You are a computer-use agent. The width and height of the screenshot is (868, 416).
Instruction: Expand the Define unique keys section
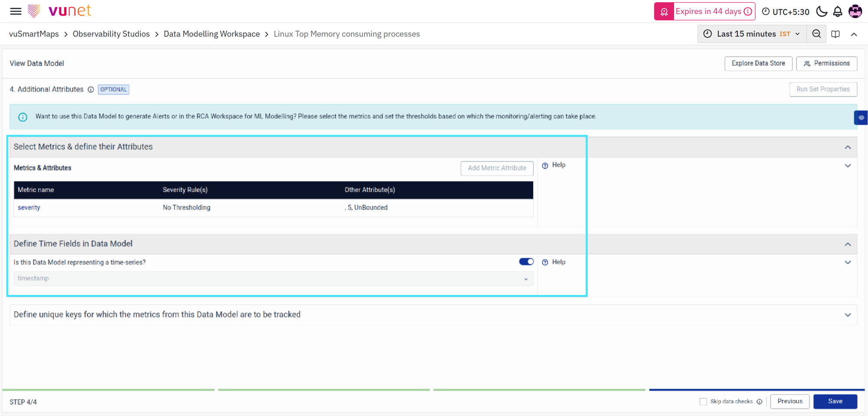click(848, 315)
